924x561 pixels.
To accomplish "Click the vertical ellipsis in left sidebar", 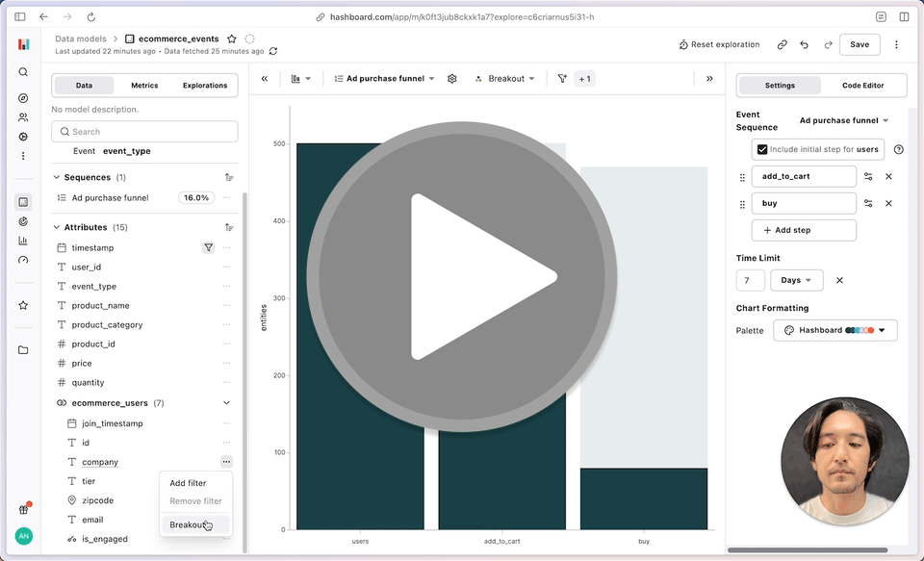I will tap(23, 156).
